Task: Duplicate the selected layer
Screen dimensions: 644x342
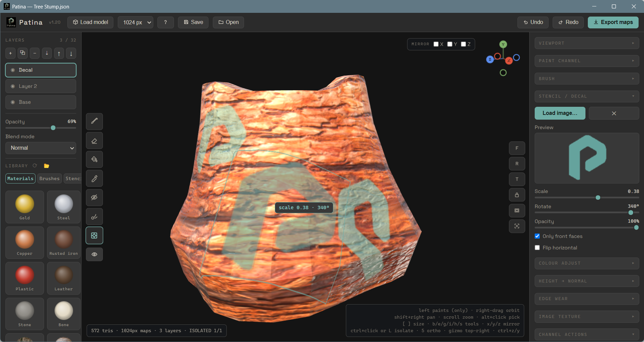Action: 23,53
